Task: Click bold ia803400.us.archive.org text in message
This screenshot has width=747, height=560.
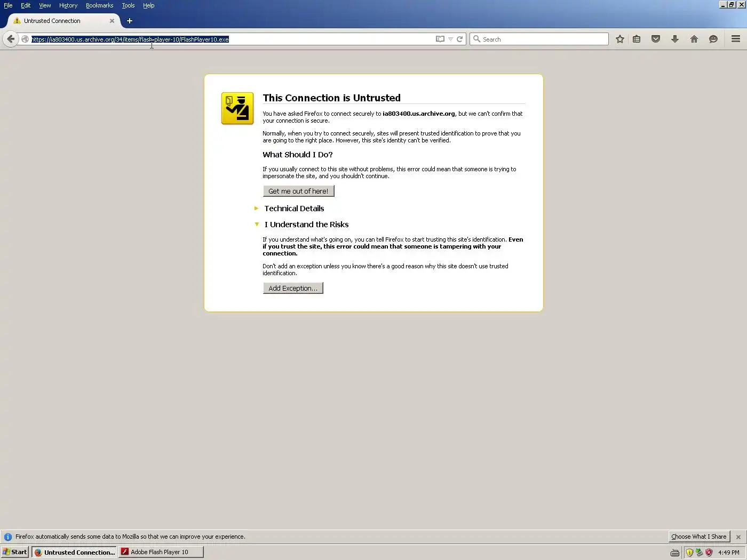Action: pos(419,114)
